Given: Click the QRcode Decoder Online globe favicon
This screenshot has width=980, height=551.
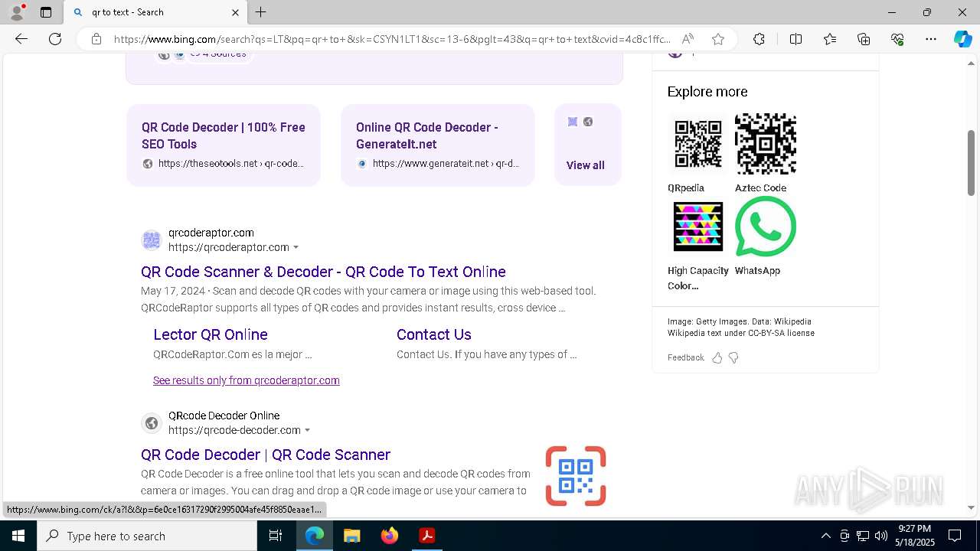Looking at the screenshot, I should [152, 423].
